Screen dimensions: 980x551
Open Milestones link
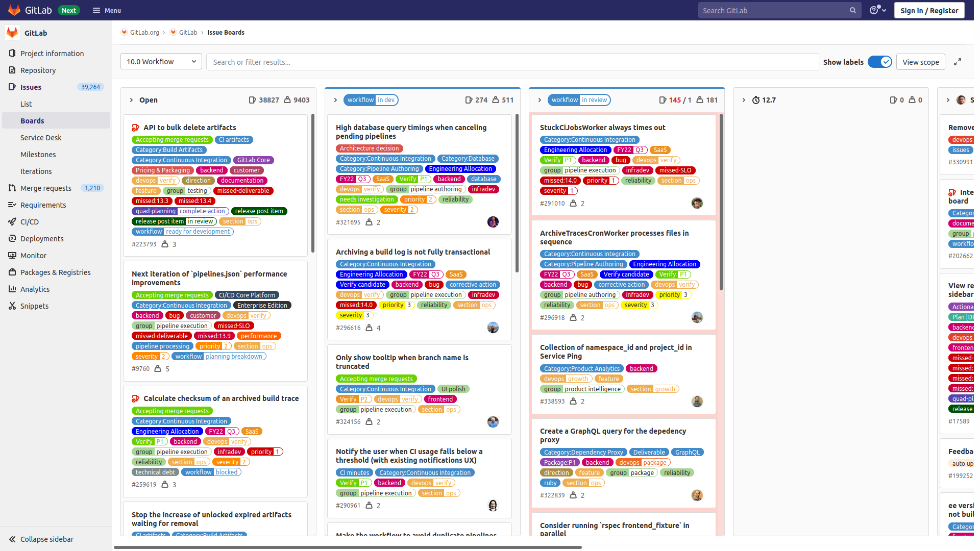tap(38, 155)
